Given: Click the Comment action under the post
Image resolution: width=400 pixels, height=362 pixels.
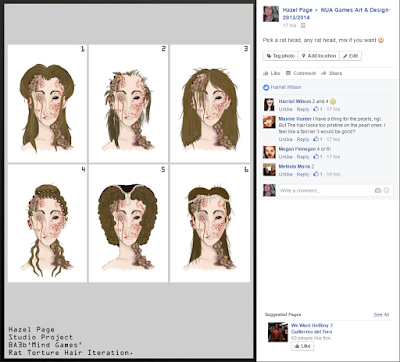Looking at the screenshot, I should point(301,73).
